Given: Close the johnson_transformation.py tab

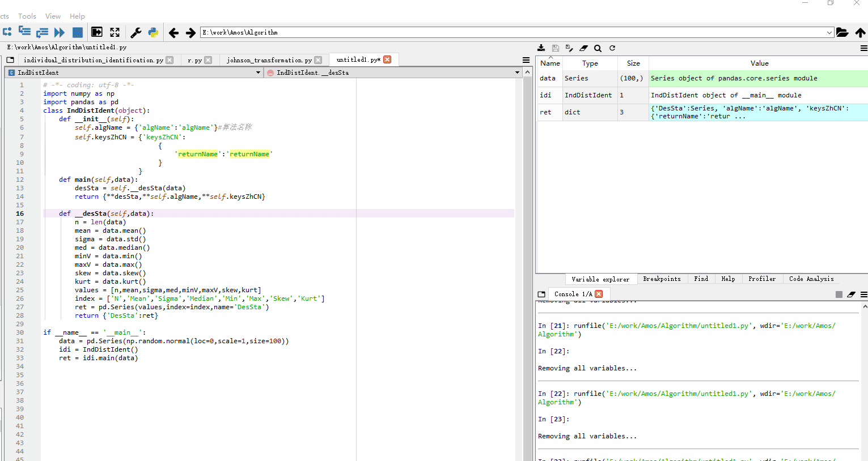Looking at the screenshot, I should point(318,60).
